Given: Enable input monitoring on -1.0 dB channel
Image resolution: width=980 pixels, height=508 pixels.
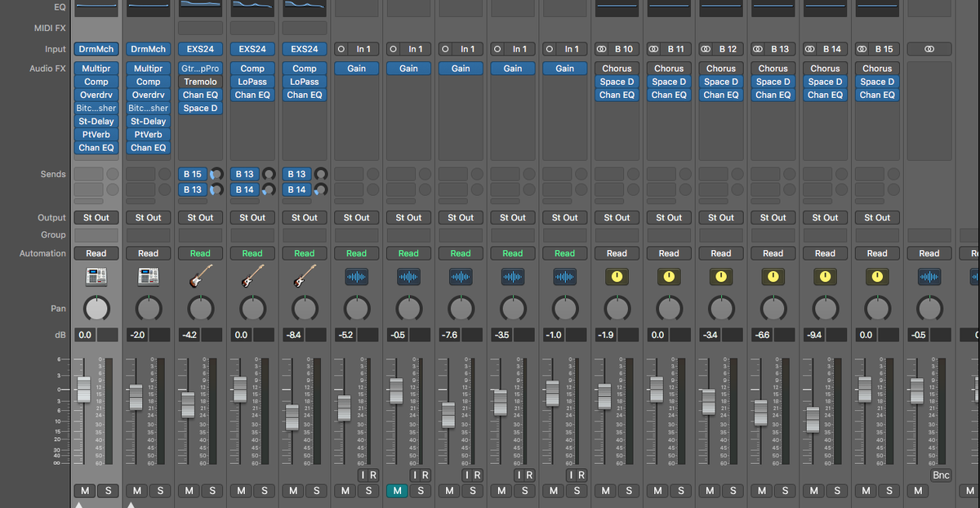Looking at the screenshot, I should (571, 475).
